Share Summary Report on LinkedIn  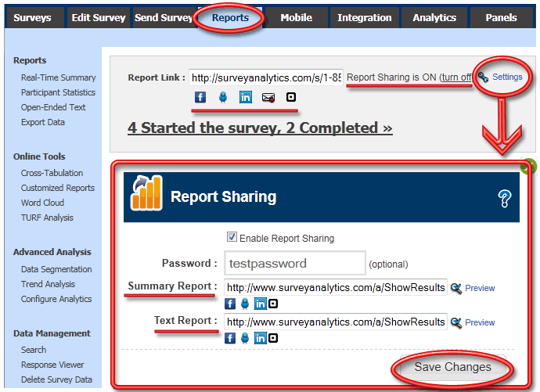tap(261, 304)
